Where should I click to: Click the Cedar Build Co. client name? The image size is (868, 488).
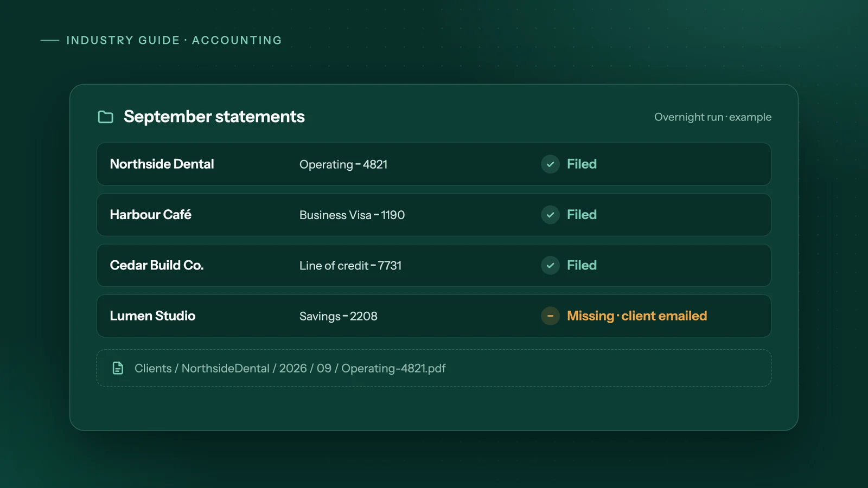[157, 265]
